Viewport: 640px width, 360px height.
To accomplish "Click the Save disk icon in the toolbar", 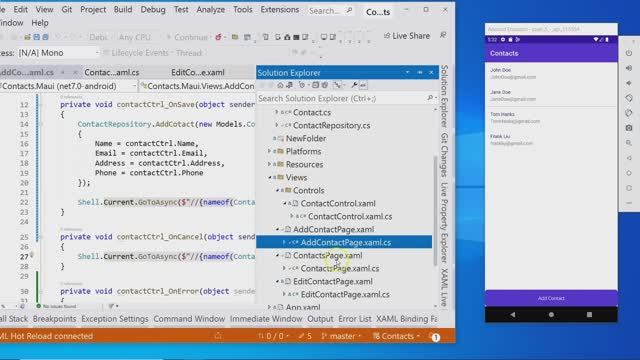I will click(x=36, y=37).
